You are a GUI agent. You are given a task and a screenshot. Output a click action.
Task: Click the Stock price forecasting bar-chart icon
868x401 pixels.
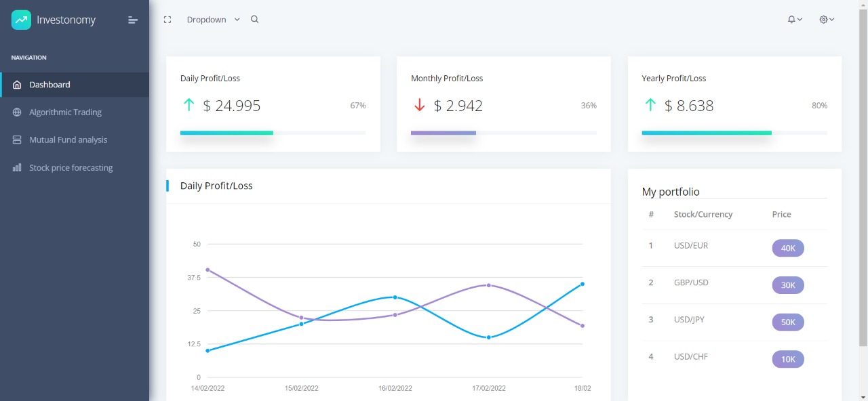[x=17, y=167]
